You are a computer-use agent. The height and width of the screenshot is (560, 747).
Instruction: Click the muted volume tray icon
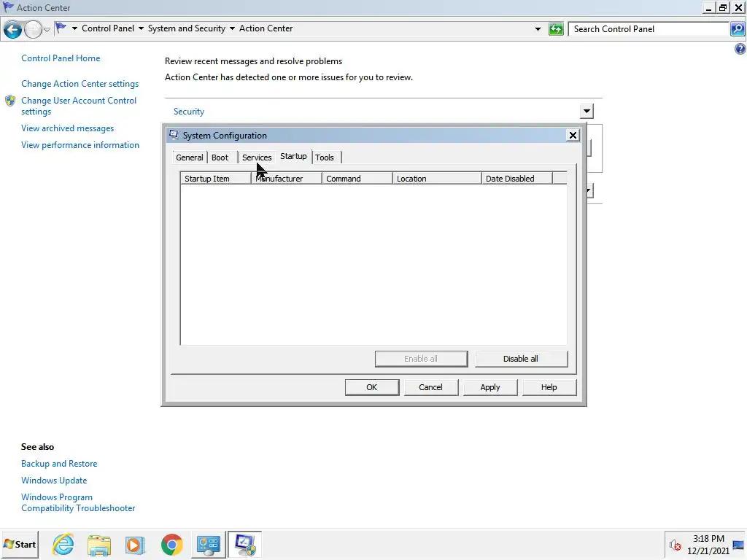[x=675, y=544]
